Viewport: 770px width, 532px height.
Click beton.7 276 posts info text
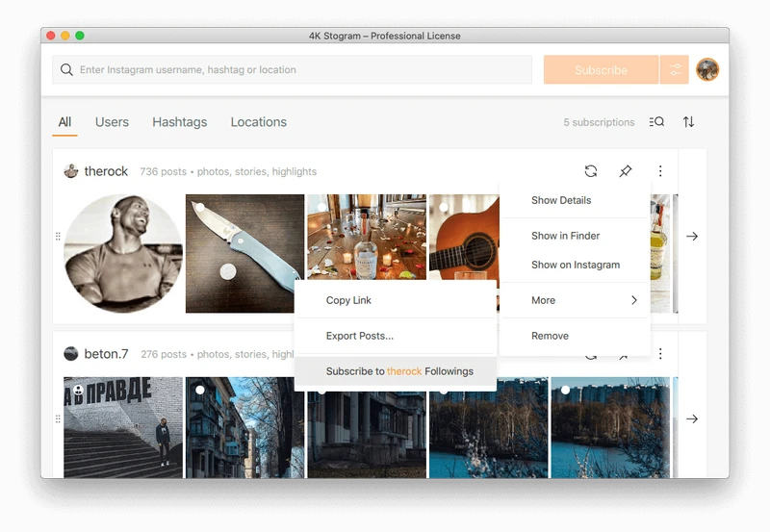tap(218, 354)
